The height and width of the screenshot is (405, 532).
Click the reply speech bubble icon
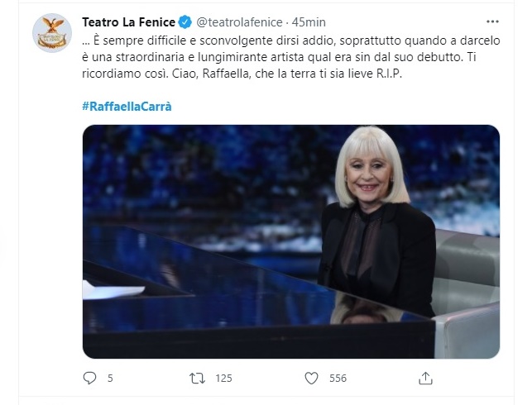pos(89,378)
